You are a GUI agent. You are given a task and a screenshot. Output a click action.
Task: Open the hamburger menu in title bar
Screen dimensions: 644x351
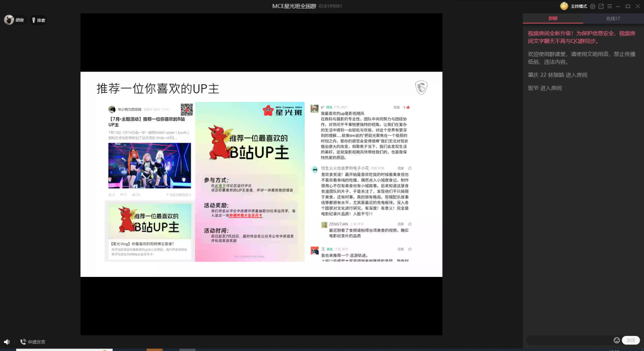610,6
